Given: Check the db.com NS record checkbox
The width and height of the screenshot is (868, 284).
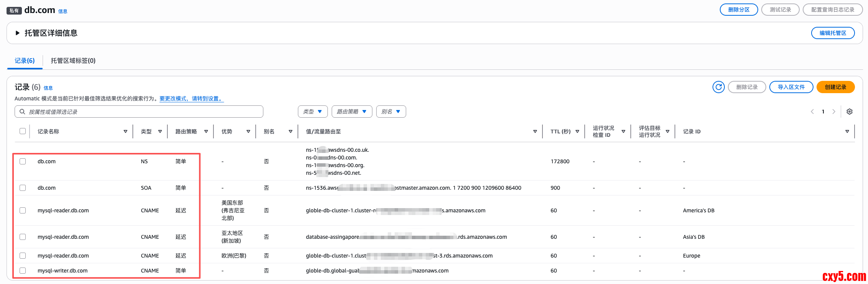Looking at the screenshot, I should point(23,161).
